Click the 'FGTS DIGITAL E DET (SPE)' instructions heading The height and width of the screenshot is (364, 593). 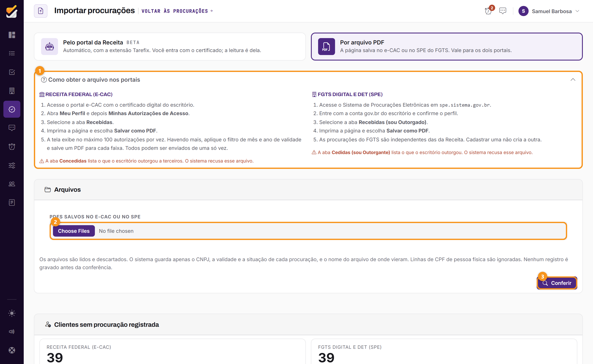point(350,94)
